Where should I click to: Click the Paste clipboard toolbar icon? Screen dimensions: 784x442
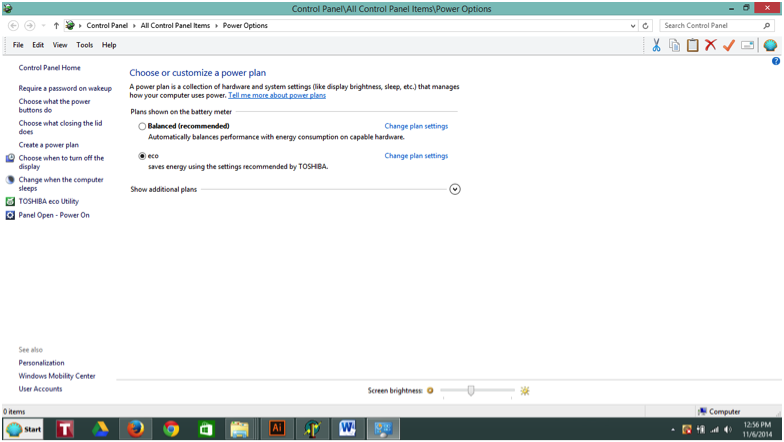point(692,45)
